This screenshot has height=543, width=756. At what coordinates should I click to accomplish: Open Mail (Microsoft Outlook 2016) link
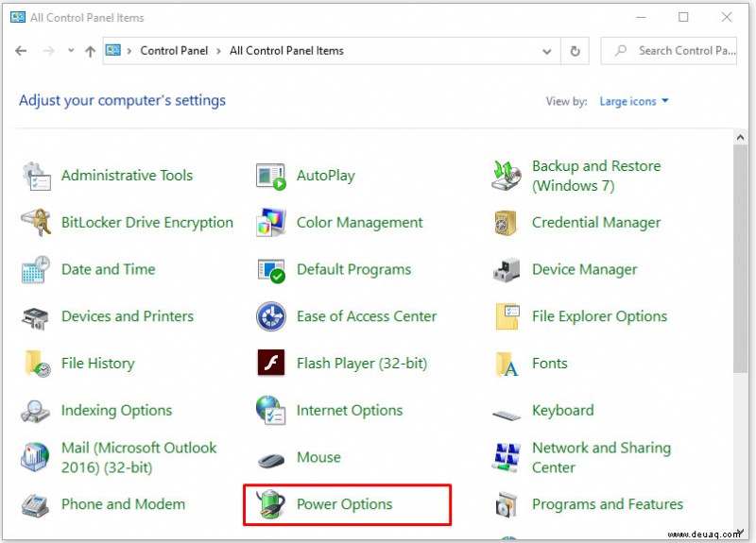point(139,458)
